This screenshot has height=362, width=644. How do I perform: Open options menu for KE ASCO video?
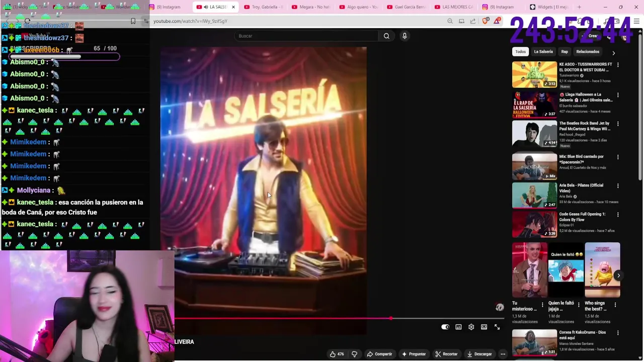click(x=618, y=65)
